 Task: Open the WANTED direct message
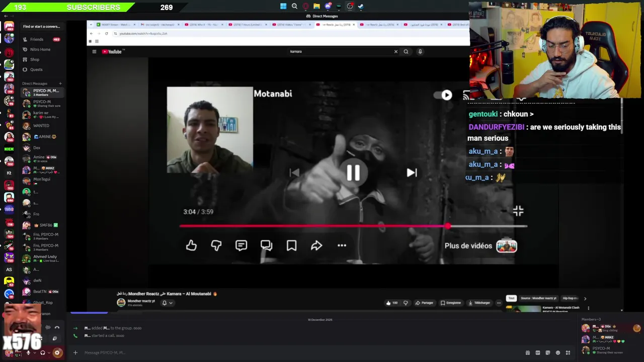[x=42, y=126]
